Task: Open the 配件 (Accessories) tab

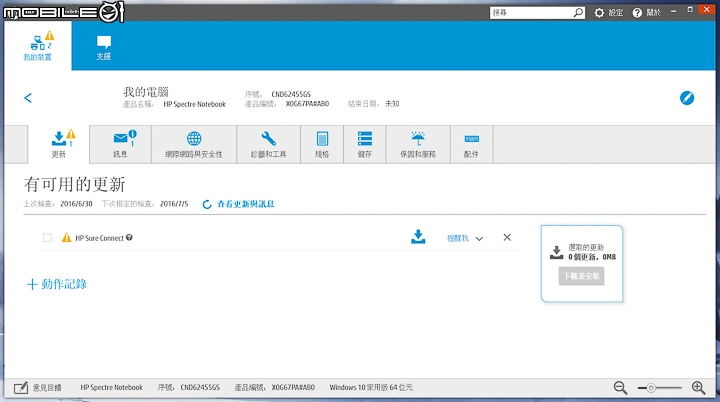Action: (x=472, y=144)
